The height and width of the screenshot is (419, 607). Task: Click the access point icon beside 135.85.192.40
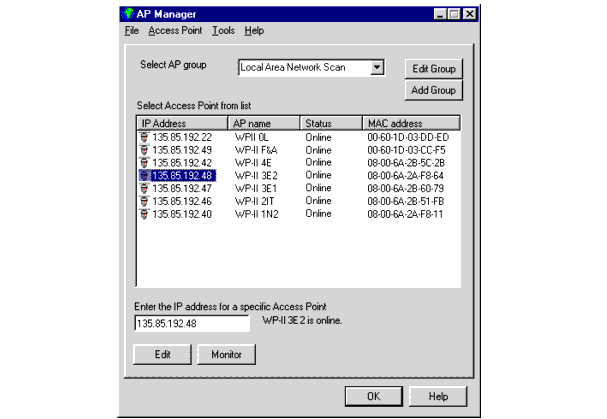(x=144, y=214)
